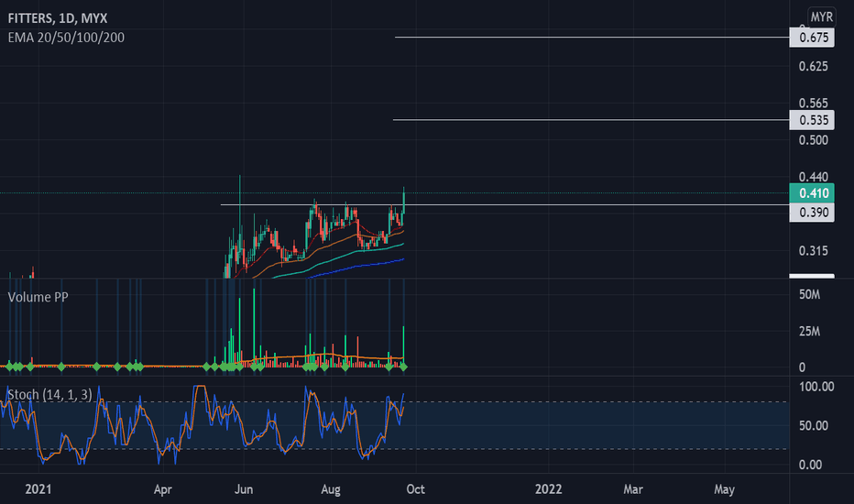
Task: Select the 0.535 horizontal target line
Action: pyautogui.click(x=591, y=119)
